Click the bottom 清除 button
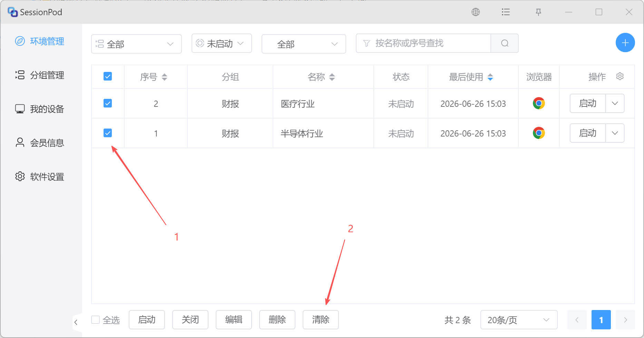 pos(321,320)
